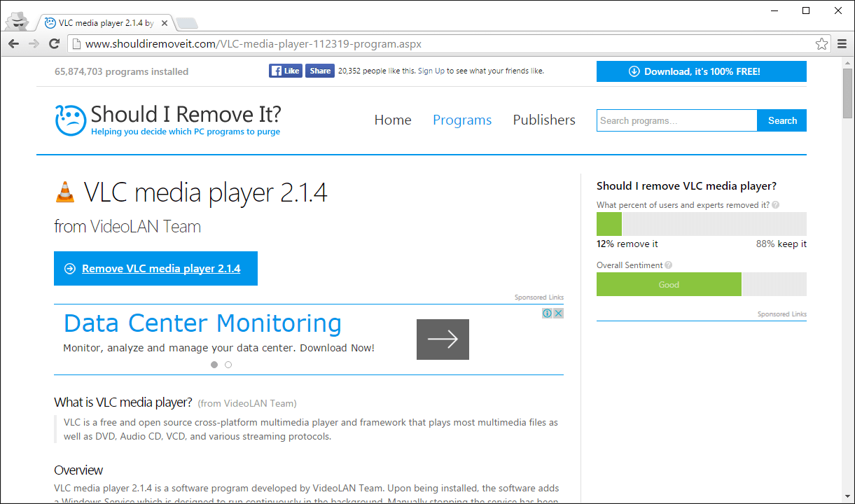Open the Programs navigation item
855x504 pixels.
coord(462,120)
